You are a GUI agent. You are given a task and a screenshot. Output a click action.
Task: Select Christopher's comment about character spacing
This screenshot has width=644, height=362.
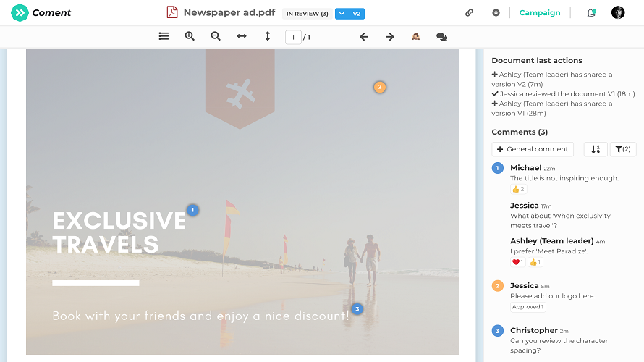point(559,345)
